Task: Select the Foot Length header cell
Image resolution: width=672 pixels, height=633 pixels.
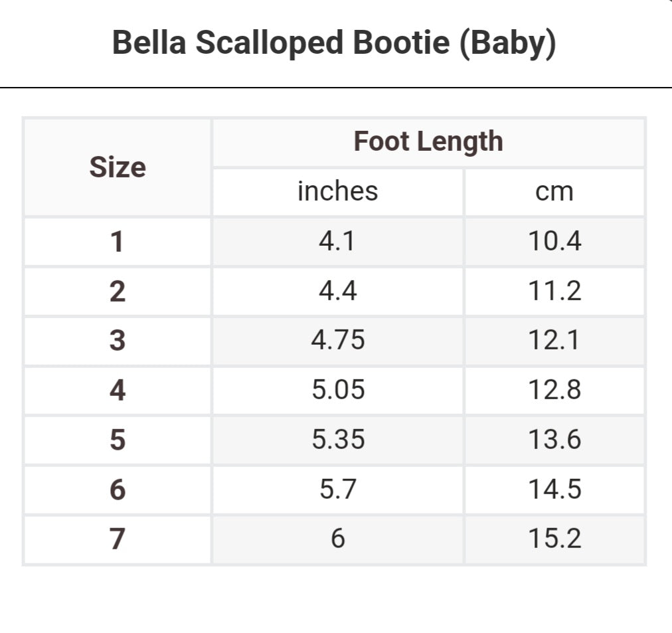Action: pyautogui.click(x=428, y=141)
